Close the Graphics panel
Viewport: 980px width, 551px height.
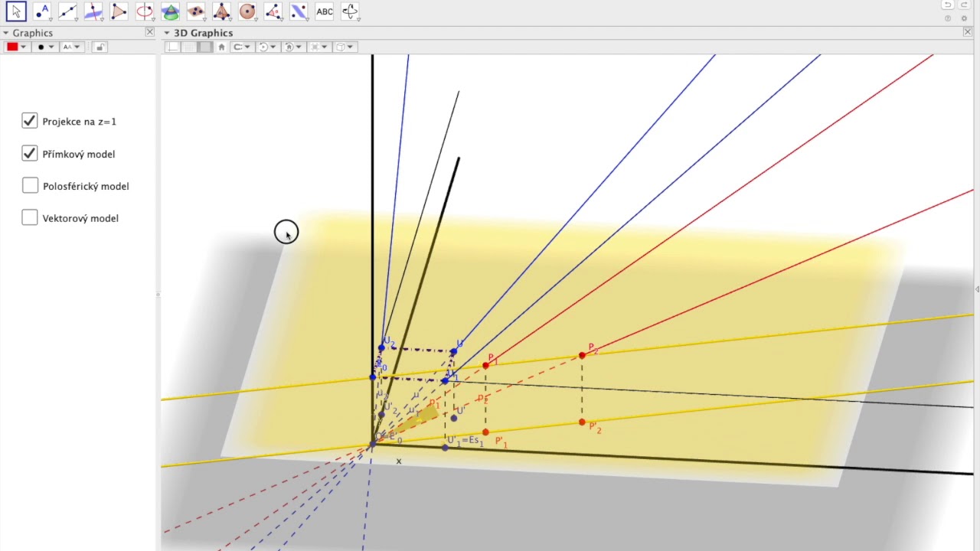pyautogui.click(x=149, y=32)
